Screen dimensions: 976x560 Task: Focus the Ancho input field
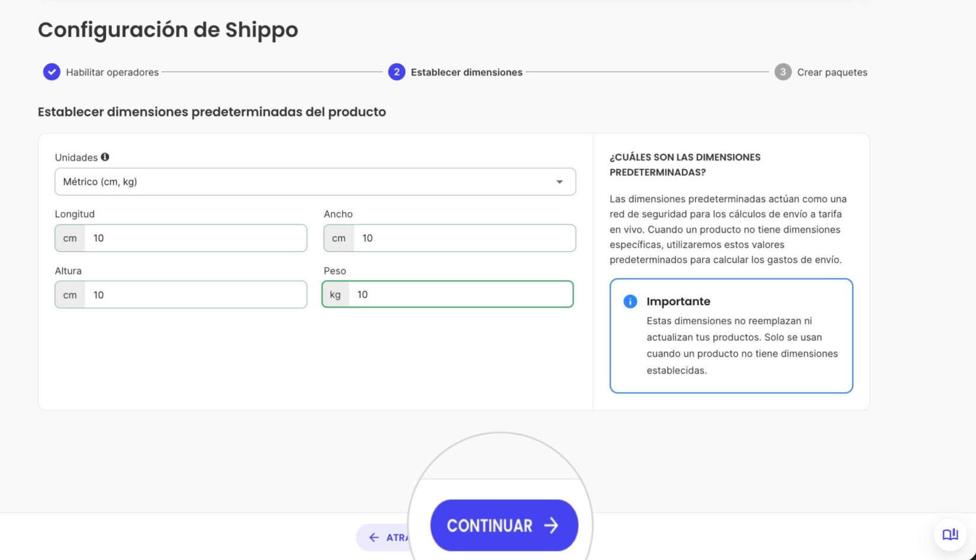[x=464, y=238]
